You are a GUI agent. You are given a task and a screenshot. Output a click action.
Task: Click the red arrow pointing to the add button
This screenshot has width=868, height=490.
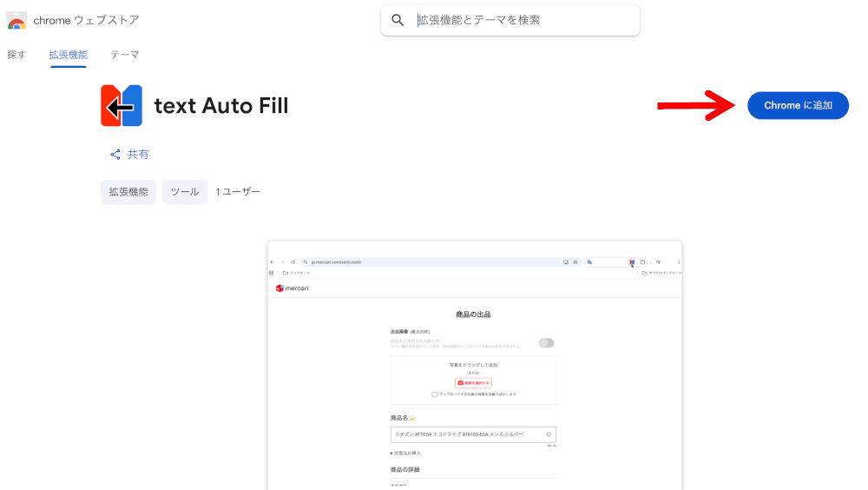click(696, 106)
